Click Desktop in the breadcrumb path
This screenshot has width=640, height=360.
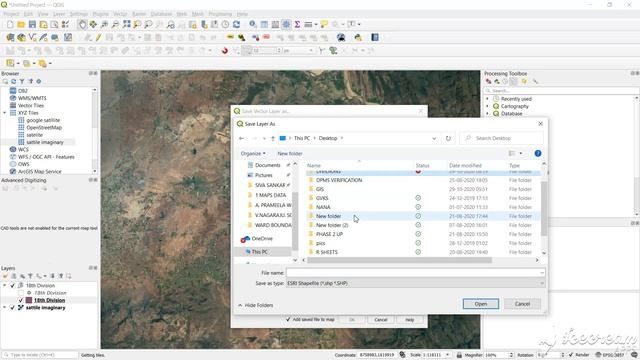pos(328,138)
